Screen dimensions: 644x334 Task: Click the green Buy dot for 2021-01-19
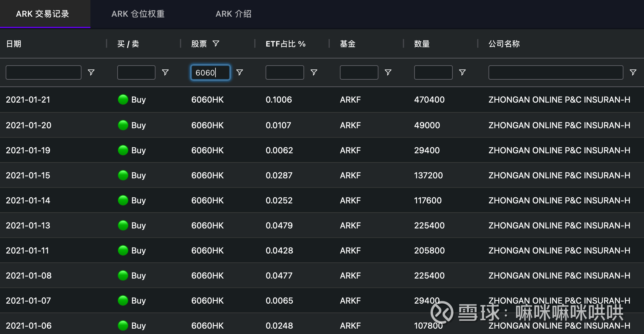(x=123, y=150)
